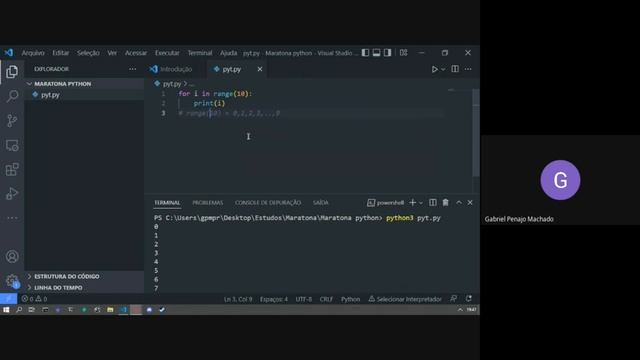Viewport: 640px width, 360px height.
Task: Open editor More Actions ellipsis
Action: coord(468,69)
